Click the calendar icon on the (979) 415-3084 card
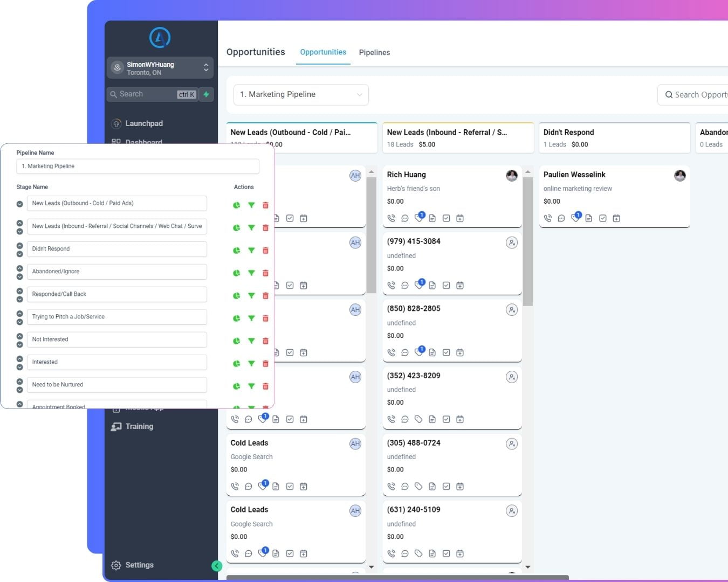Image resolution: width=728 pixels, height=582 pixels. click(x=460, y=286)
